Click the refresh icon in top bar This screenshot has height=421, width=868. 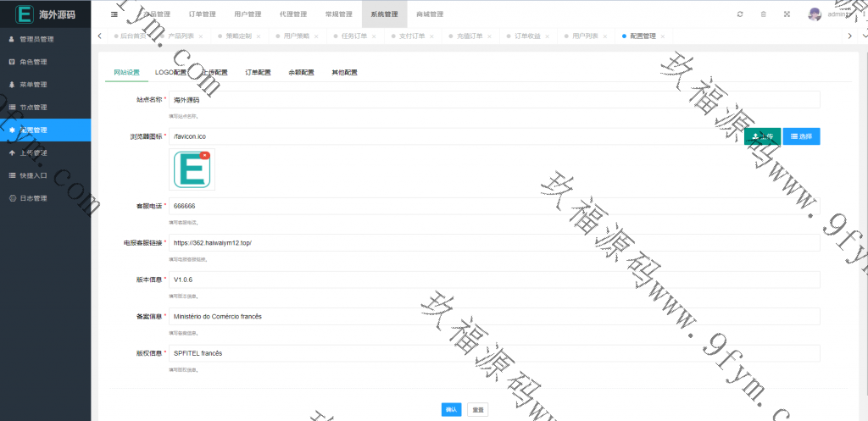point(740,14)
